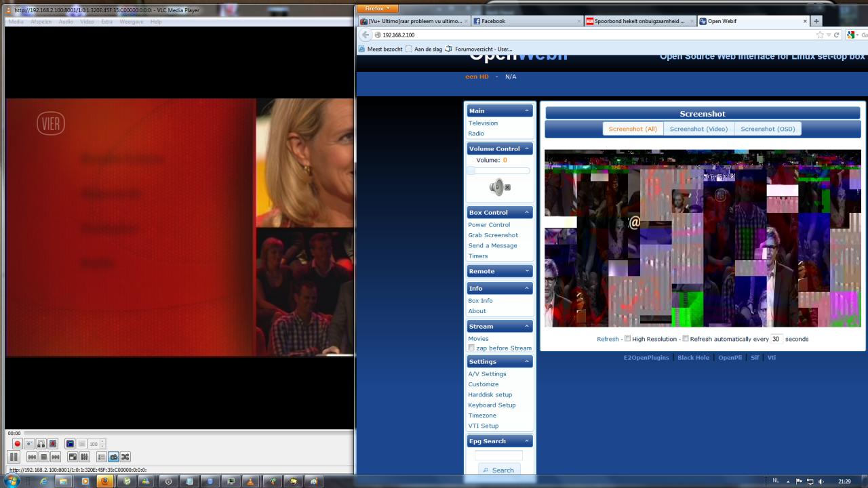Click the VLC record button
This screenshot has width=868, height=488.
tap(18, 444)
